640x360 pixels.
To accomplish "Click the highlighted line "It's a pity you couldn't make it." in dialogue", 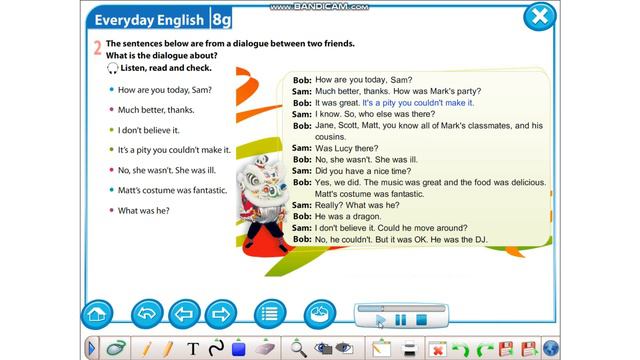I will pyautogui.click(x=418, y=103).
